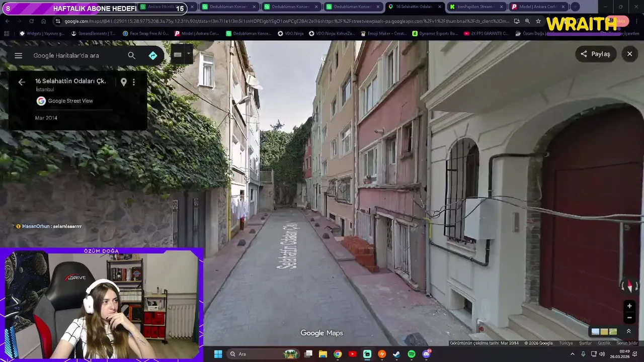Open the Face Swap Free AI bookmark

[x=146, y=34]
